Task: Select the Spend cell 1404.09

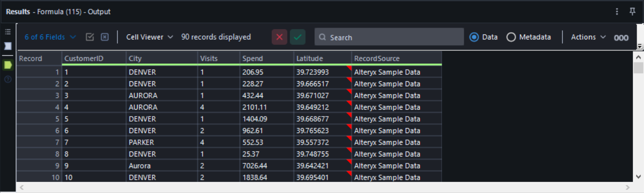Action: (x=267, y=119)
